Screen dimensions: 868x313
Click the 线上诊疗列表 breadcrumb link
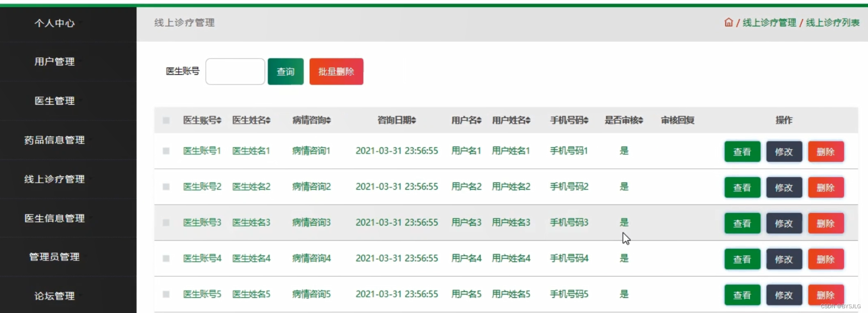[x=833, y=22]
